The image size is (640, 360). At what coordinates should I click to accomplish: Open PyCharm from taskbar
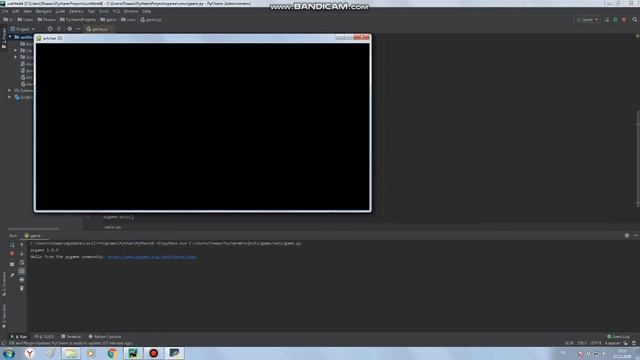[x=133, y=353]
